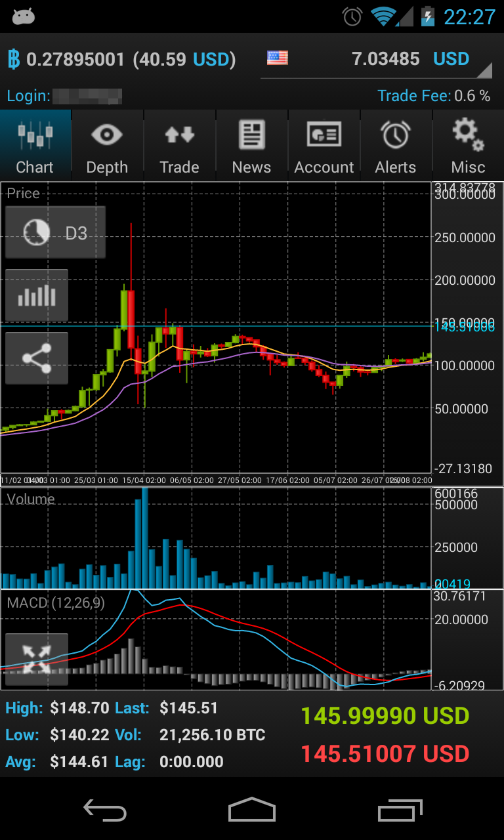The width and height of the screenshot is (504, 840).
Task: Open the Chart tab
Action: point(35,145)
